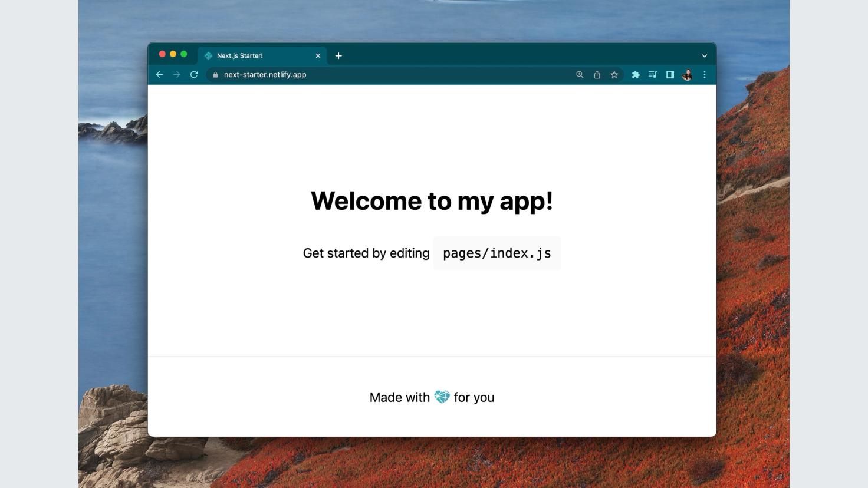The width and height of the screenshot is (868, 488).
Task: Open the zoom magnifier in the address bar
Action: 580,75
